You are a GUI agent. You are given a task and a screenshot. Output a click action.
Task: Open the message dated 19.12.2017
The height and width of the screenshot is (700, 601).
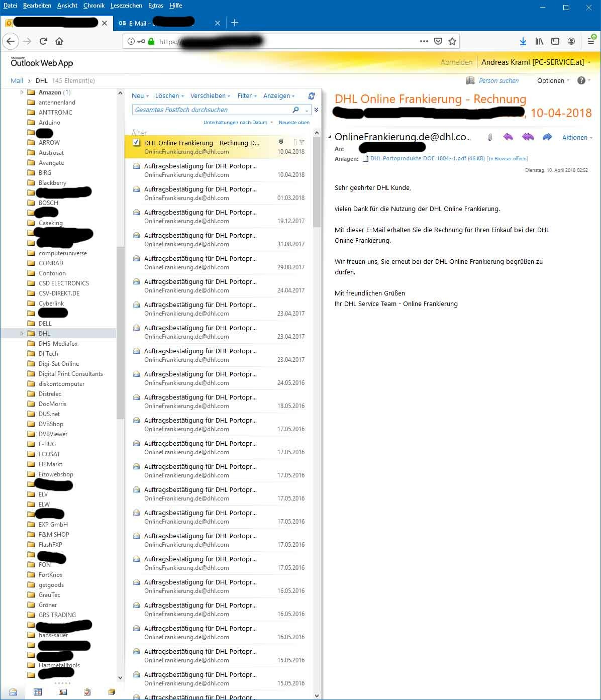(219, 217)
